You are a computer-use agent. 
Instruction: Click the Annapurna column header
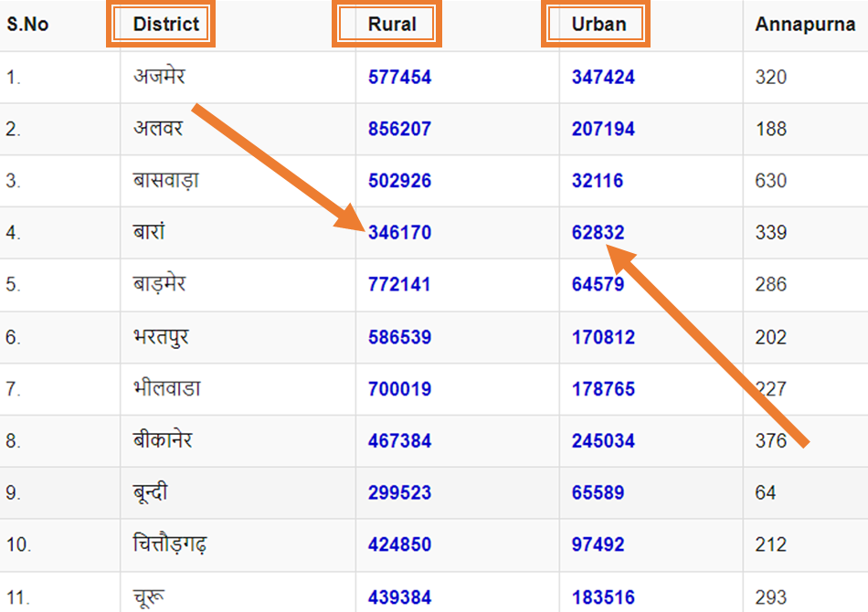806,25
